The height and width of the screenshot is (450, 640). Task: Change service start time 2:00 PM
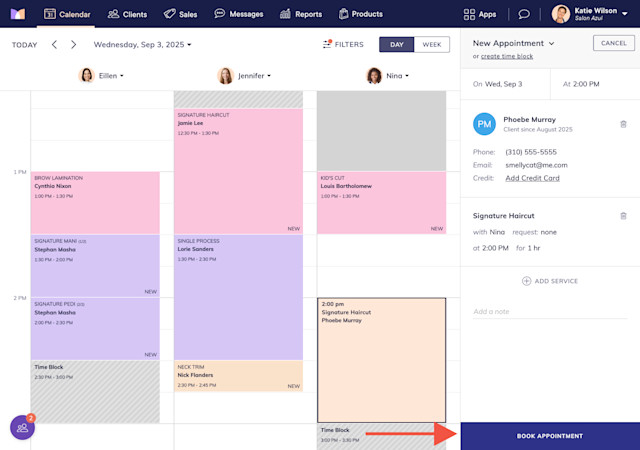pos(495,248)
